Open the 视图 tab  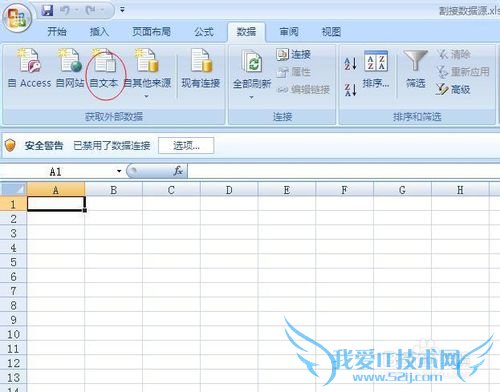[x=331, y=32]
